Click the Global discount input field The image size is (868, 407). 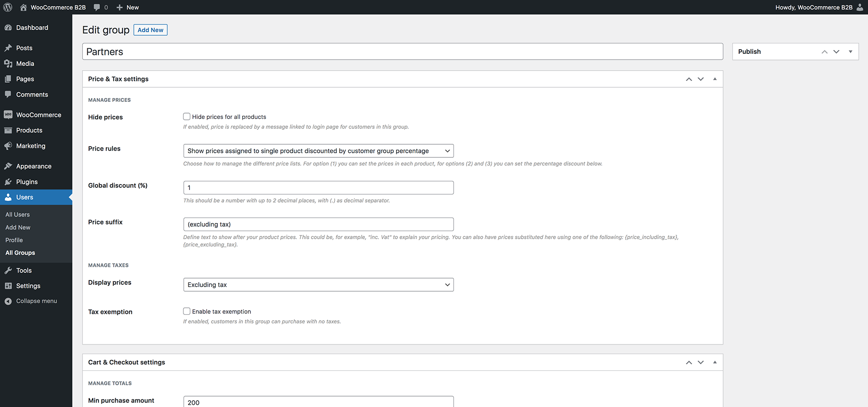[318, 188]
